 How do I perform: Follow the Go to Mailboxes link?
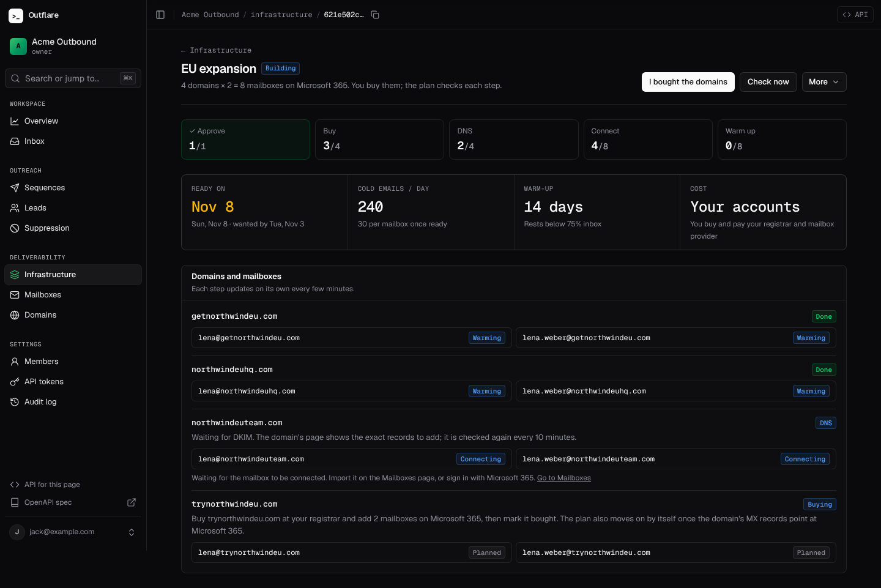click(x=564, y=478)
